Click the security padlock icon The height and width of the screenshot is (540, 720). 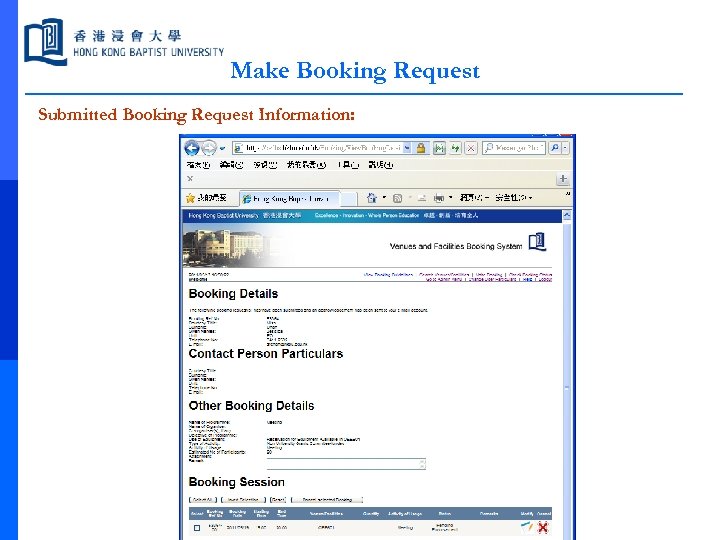click(x=421, y=148)
